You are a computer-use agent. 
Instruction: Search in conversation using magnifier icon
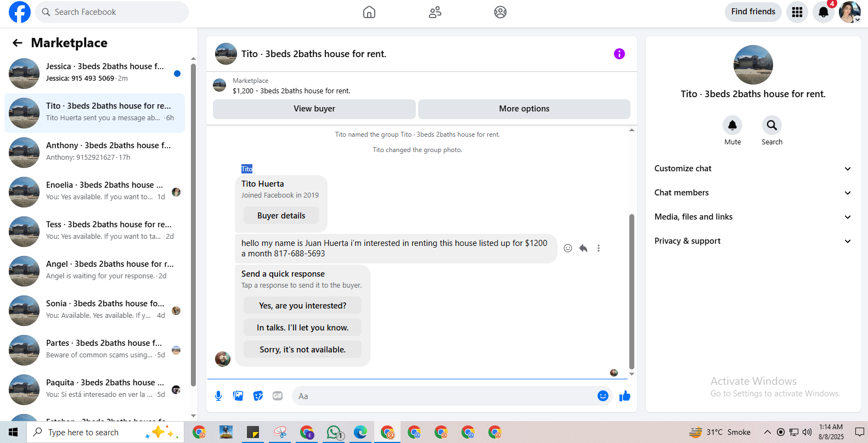[772, 125]
